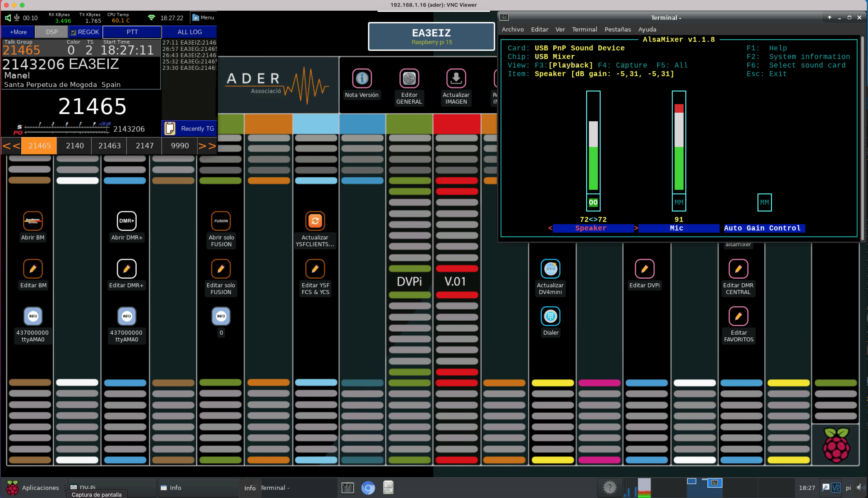Open Pestañas menu in Terminal
The width and height of the screenshot is (868, 498).
coord(617,29)
